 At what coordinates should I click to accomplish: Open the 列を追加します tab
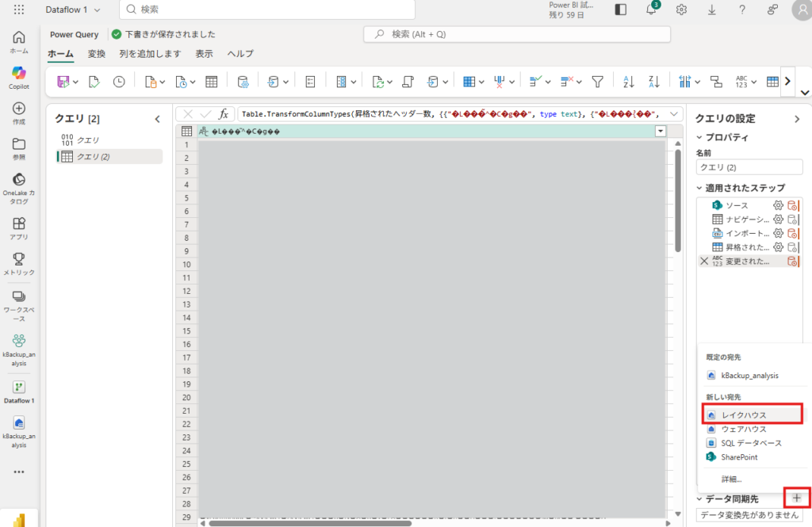point(150,54)
